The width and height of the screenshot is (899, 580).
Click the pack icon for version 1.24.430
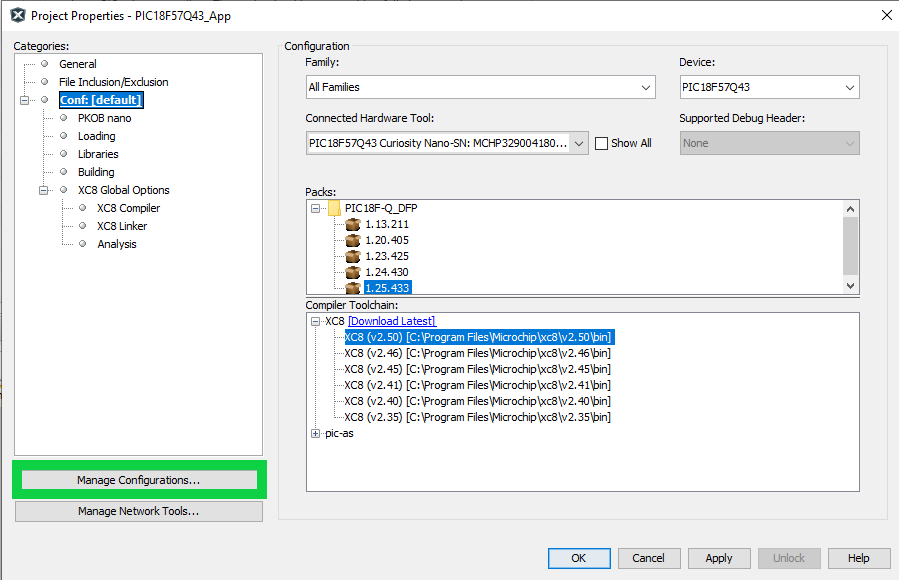[352, 272]
